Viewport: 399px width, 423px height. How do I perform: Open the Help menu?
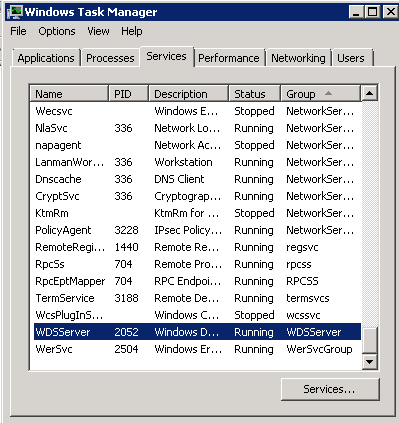coord(132,31)
